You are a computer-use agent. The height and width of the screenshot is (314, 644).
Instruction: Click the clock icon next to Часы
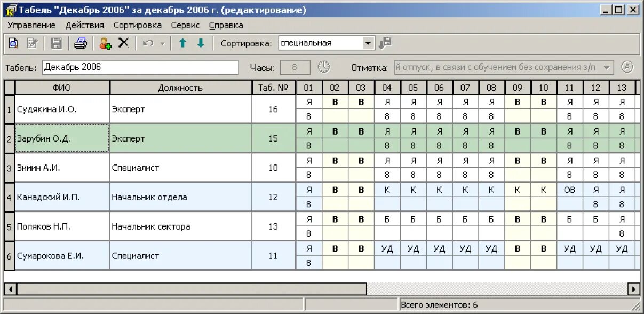point(324,67)
